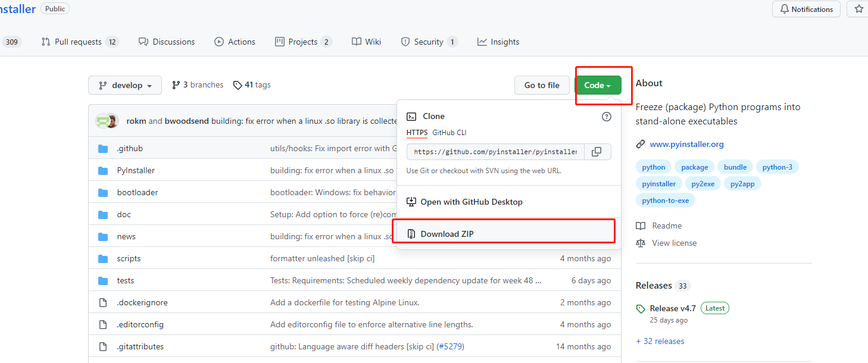Open the Wiki tab
Screen dimensions: 868x363
[366, 42]
